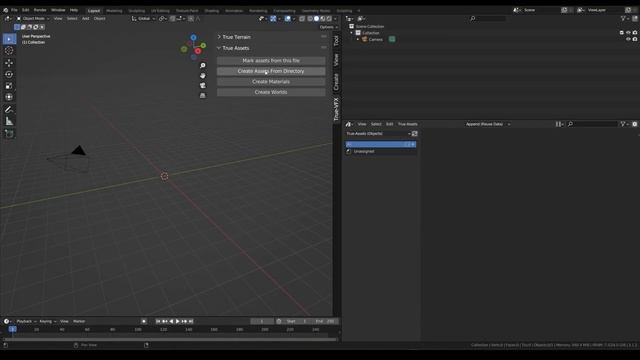Click the viewport pan hand icon
Image resolution: width=640 pixels, height=360 pixels.
coord(203,76)
